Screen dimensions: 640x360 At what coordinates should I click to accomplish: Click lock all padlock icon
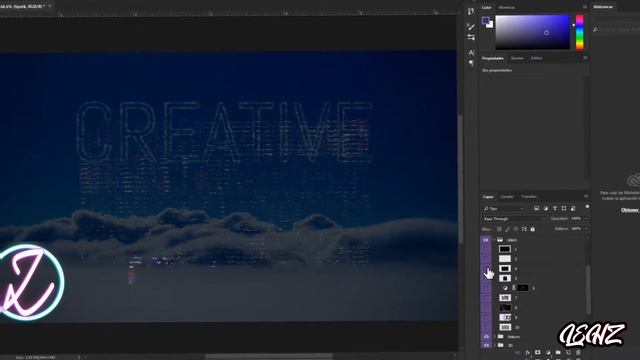coord(532,229)
